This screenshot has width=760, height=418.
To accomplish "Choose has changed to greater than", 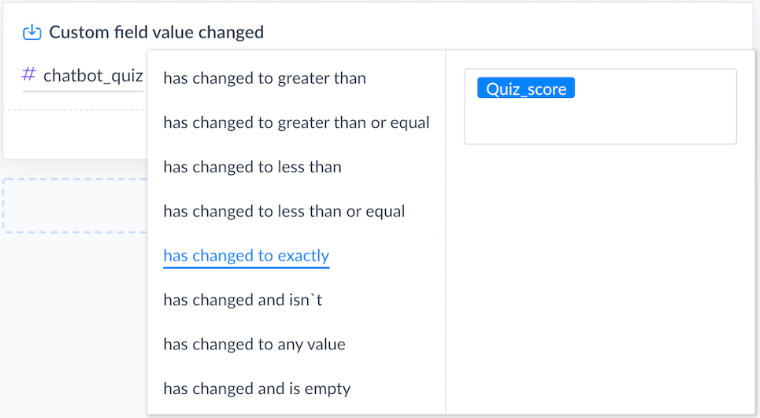I will [265, 78].
